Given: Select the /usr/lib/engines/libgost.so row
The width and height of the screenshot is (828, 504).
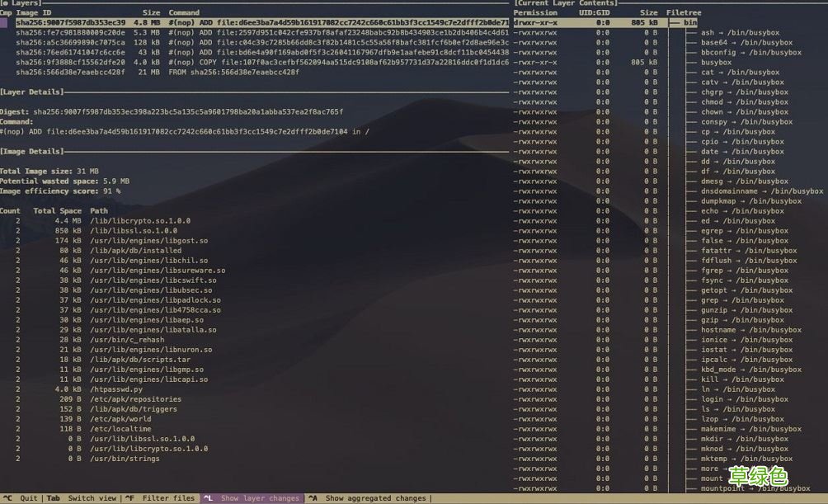Looking at the screenshot, I should [111, 241].
